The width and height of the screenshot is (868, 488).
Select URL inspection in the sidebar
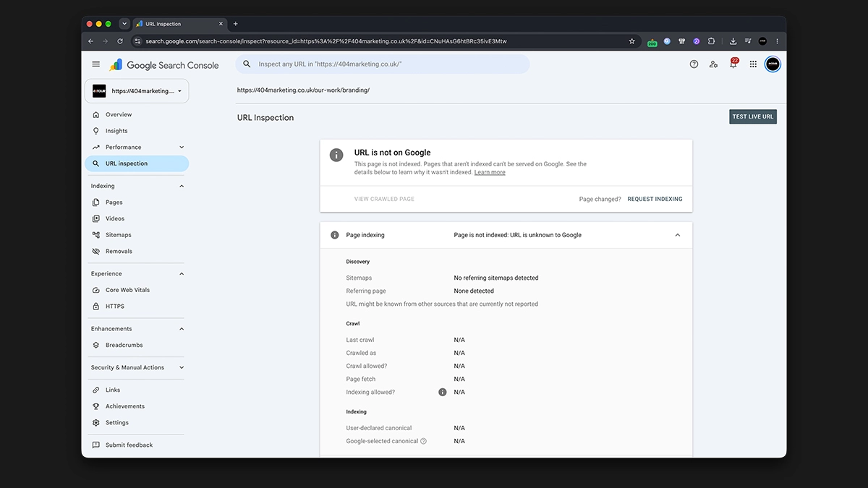137,163
